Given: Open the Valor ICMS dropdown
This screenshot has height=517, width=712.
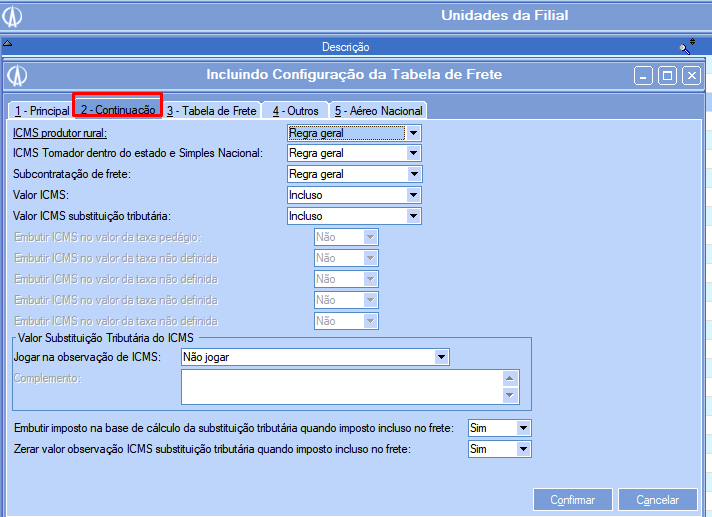Looking at the screenshot, I should [x=414, y=195].
